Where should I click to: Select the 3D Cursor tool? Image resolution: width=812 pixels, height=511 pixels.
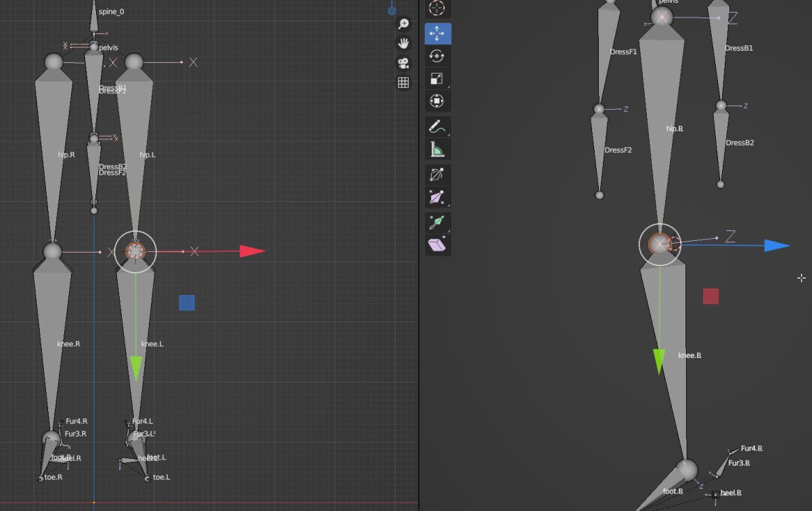pyautogui.click(x=437, y=8)
